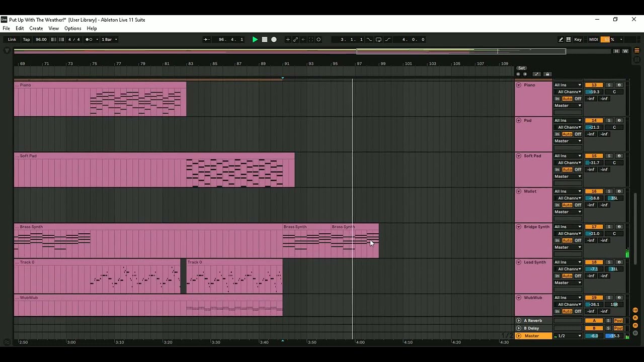Collapse the Mallet track fold arrow
This screenshot has height=362, width=644.
519,191
